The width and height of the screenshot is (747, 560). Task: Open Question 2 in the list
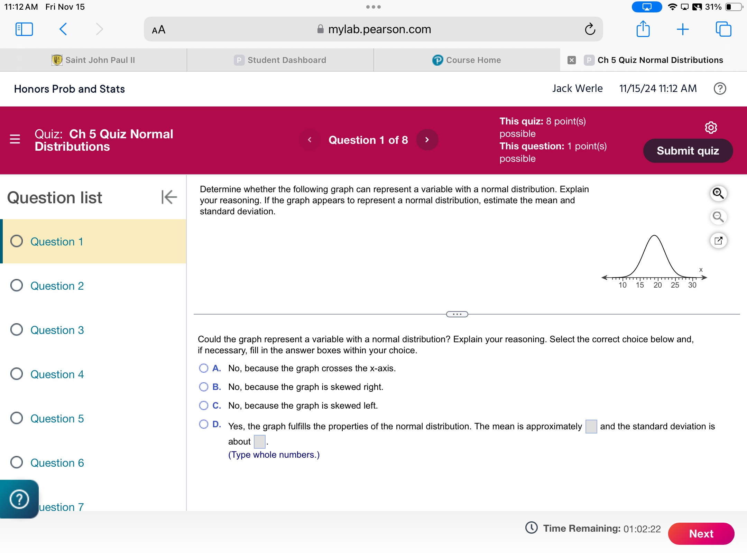tap(93, 286)
